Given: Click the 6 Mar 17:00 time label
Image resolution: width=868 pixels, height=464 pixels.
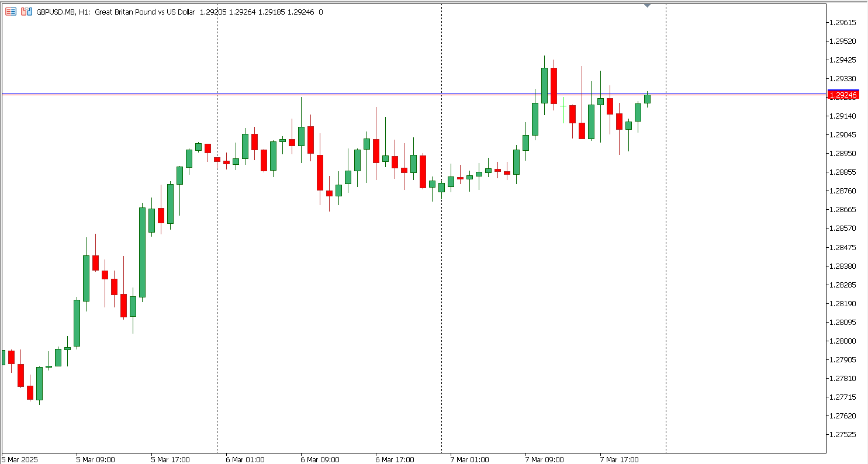Looking at the screenshot, I should pos(395,459).
